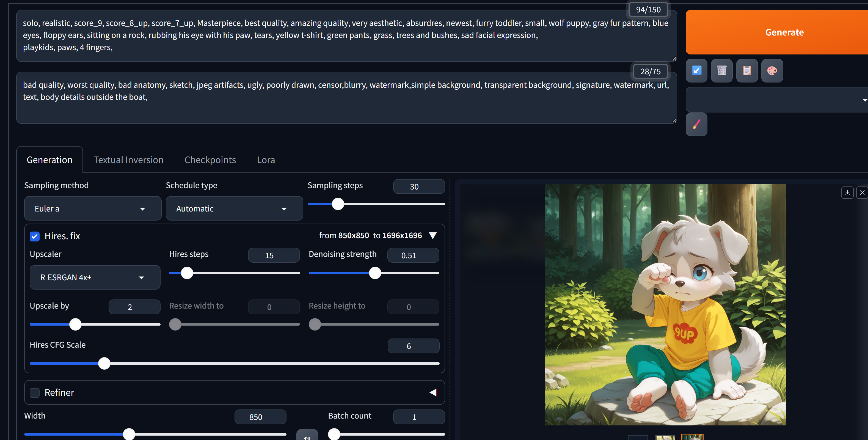The image size is (868, 440).
Task: Close the image preview with X icon
Action: [x=862, y=193]
